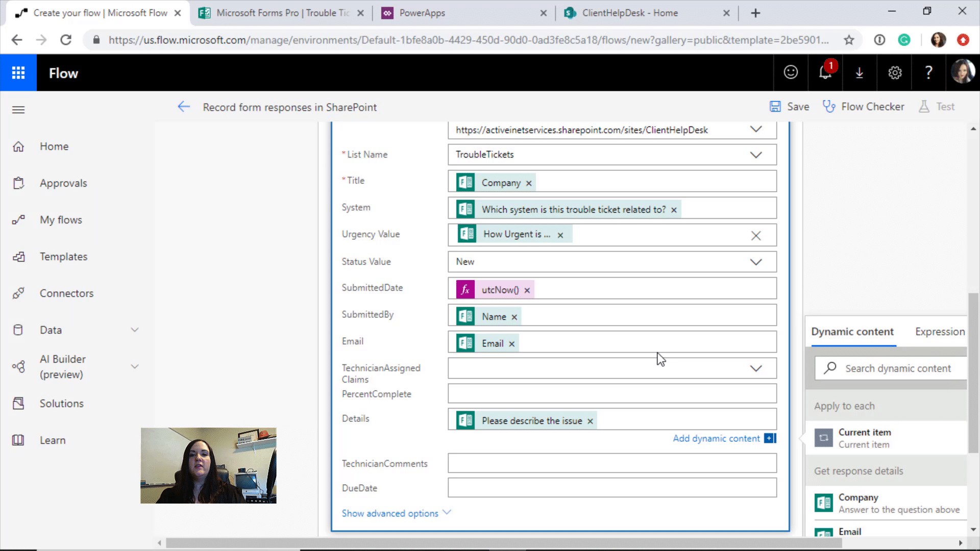Image resolution: width=980 pixels, height=551 pixels.
Task: Open the TechnicianAssigned Claims dropdown
Action: [x=756, y=368]
